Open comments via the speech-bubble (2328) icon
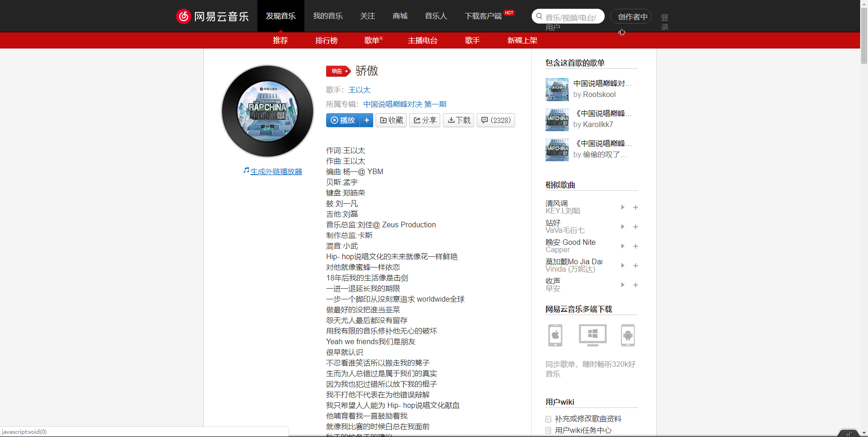The height and width of the screenshot is (437, 868). pos(495,120)
